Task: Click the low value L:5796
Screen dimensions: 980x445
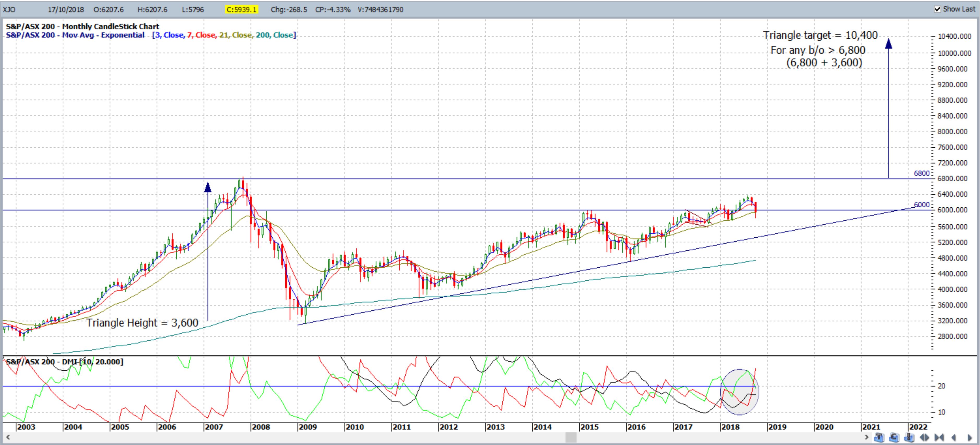Action: coord(193,9)
